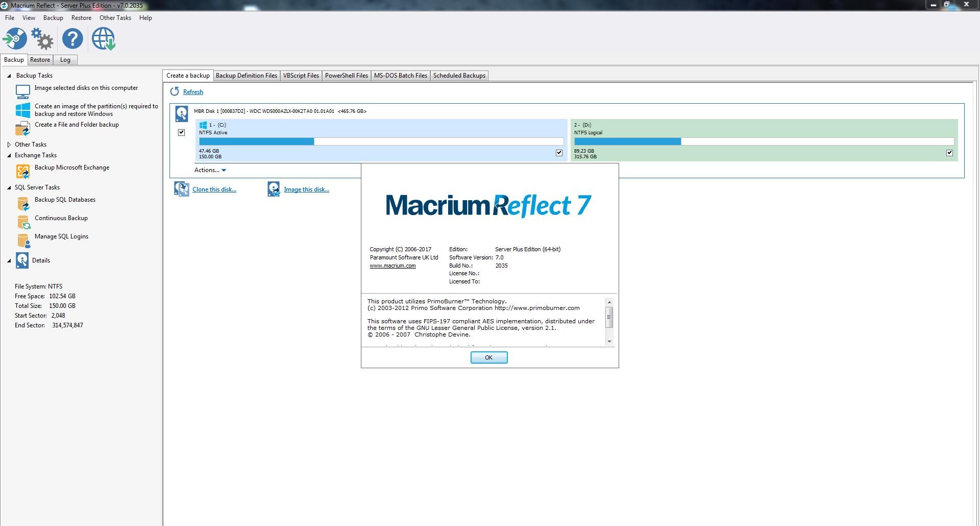The image size is (980, 526).
Task: Click the refresh circular arrow icon
Action: coord(175,91)
